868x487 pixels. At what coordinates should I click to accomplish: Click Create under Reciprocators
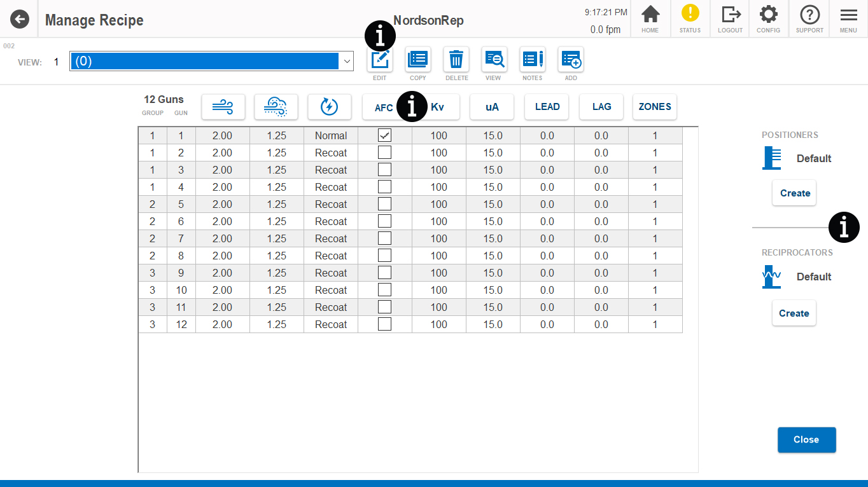794,313
